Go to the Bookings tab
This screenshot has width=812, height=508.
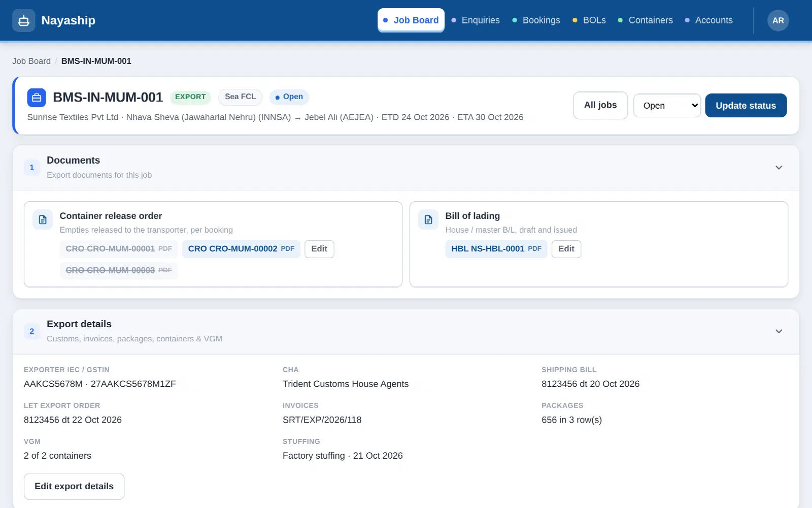(536, 20)
